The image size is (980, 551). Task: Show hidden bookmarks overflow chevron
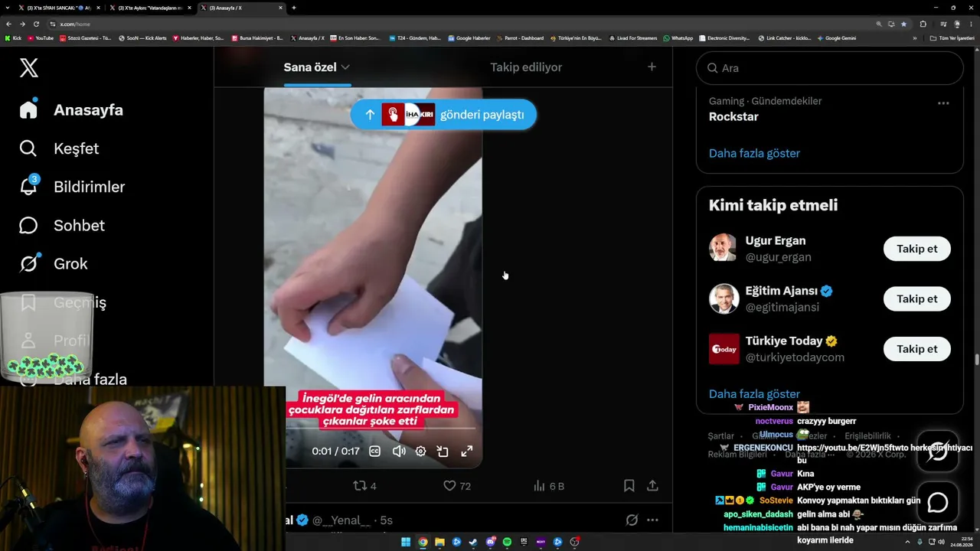pos(914,37)
